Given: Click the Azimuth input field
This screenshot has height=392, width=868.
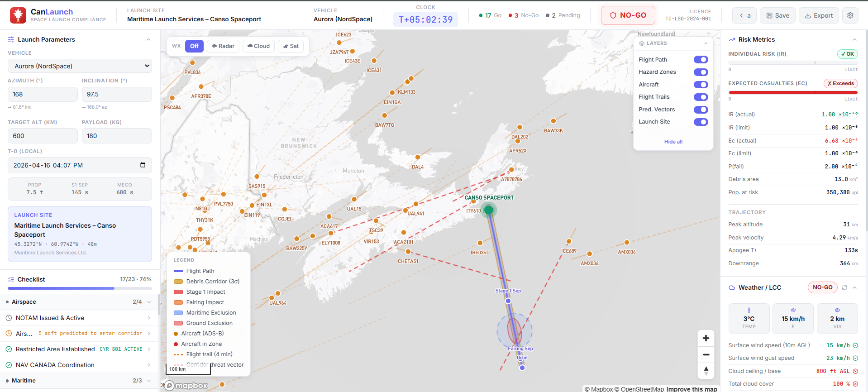Looking at the screenshot, I should coord(43,94).
